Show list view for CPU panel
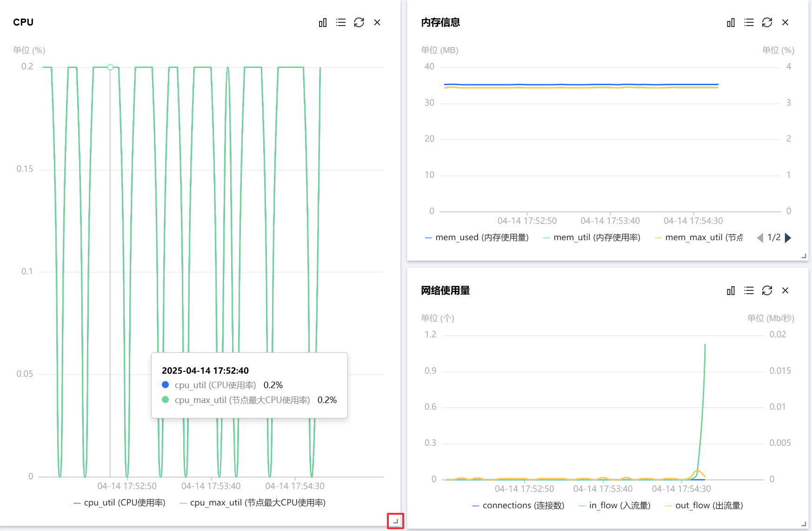The height and width of the screenshot is (531, 812). 341,22
